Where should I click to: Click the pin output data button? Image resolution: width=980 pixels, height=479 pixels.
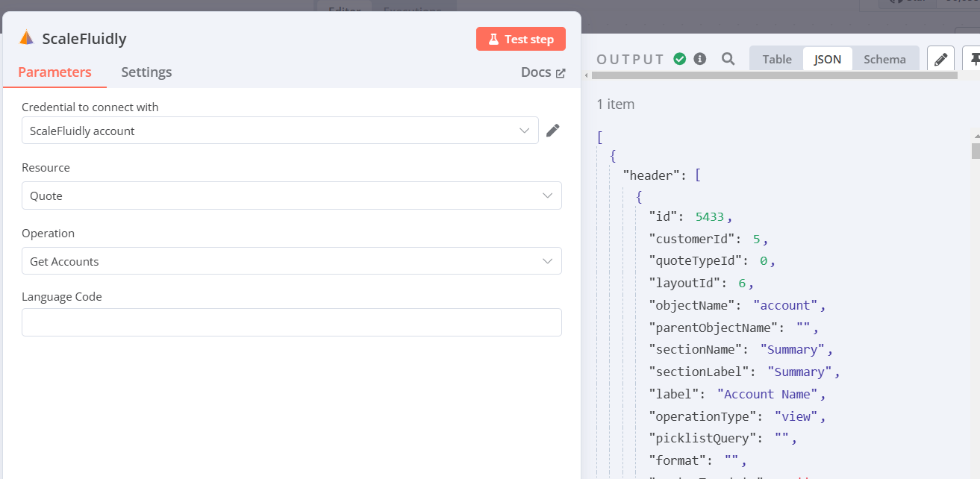[972, 59]
